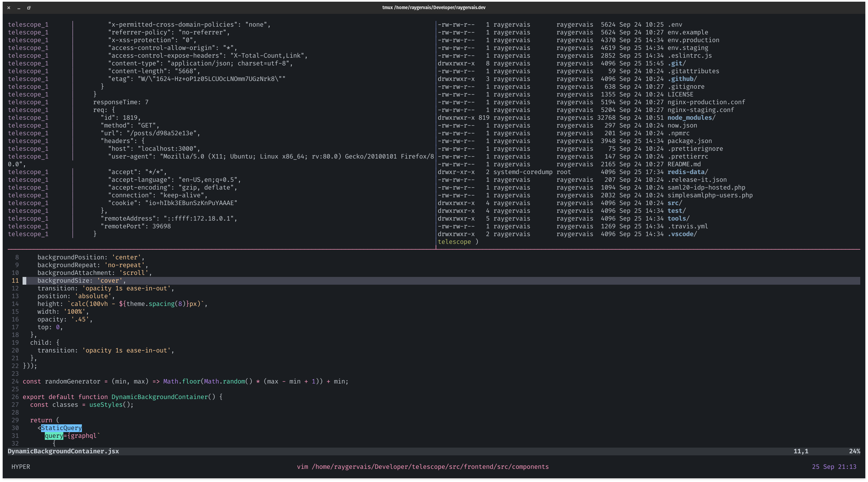Click the /posts/d98a52e13e url value
Image resolution: width=868 pixels, height=482 pixels.
[x=162, y=133]
